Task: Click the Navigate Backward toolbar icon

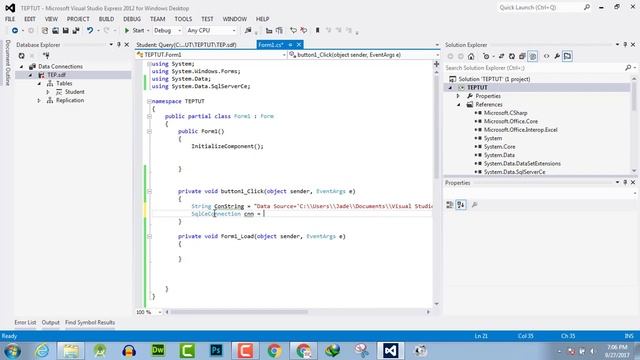Action: point(15,31)
